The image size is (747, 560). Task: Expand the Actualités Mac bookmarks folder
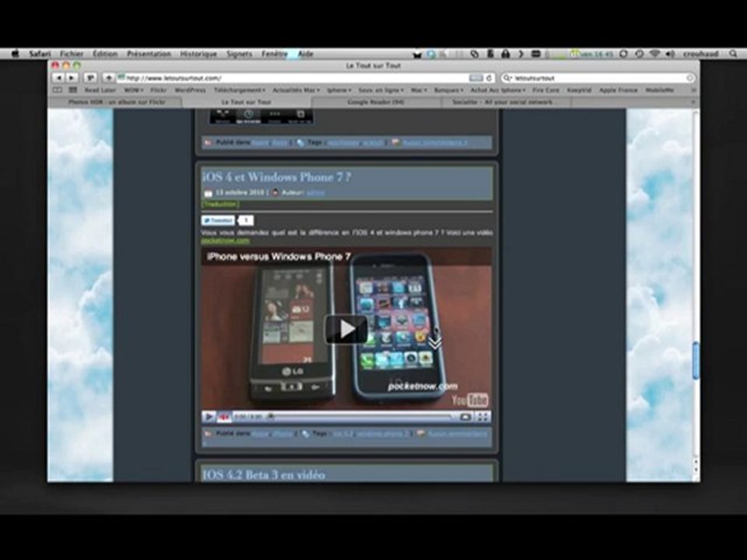[296, 89]
